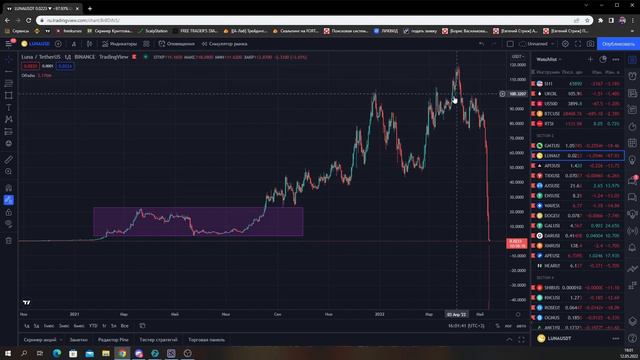Viewport: 640px width, 360px height.
Task: Enter fullscreen mode icon
Action: pyautogui.click(x=578, y=44)
